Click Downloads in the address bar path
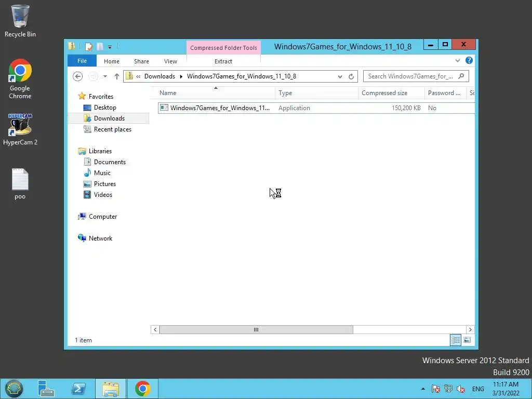This screenshot has height=399, width=532. (x=159, y=76)
